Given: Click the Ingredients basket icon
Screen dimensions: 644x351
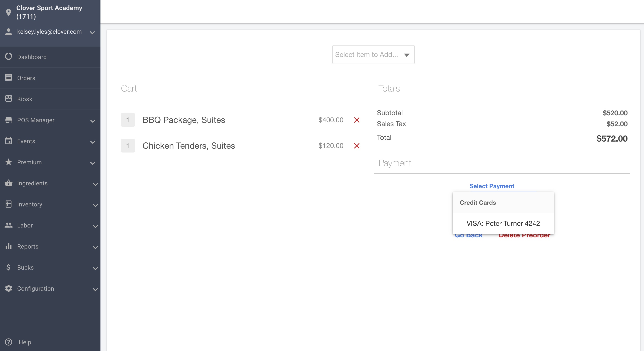Looking at the screenshot, I should [9, 183].
